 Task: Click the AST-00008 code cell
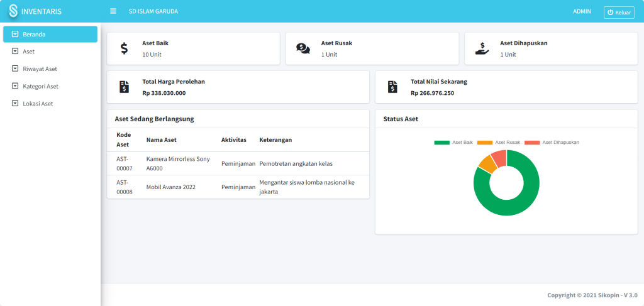pyautogui.click(x=125, y=187)
